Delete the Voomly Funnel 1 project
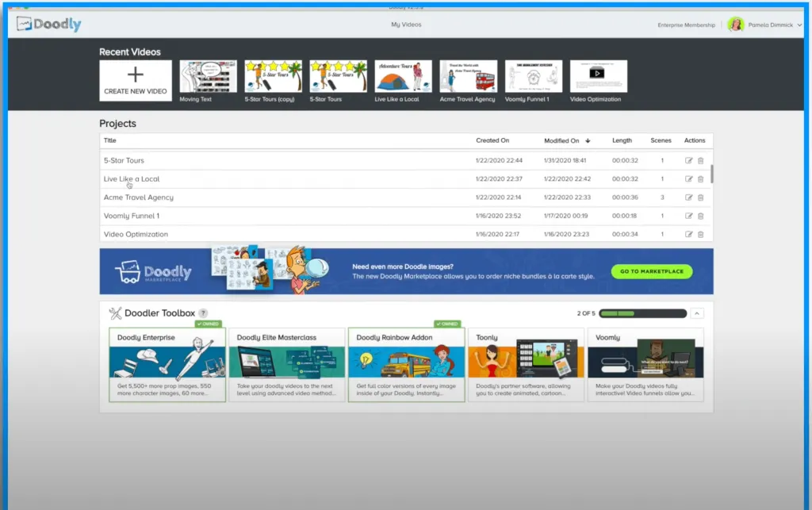This screenshot has height=510, width=812. coord(701,216)
